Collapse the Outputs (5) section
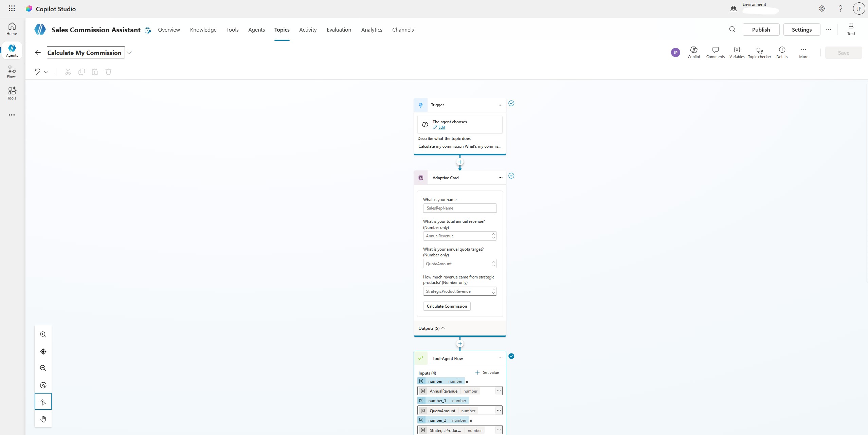868x435 pixels. tap(442, 328)
